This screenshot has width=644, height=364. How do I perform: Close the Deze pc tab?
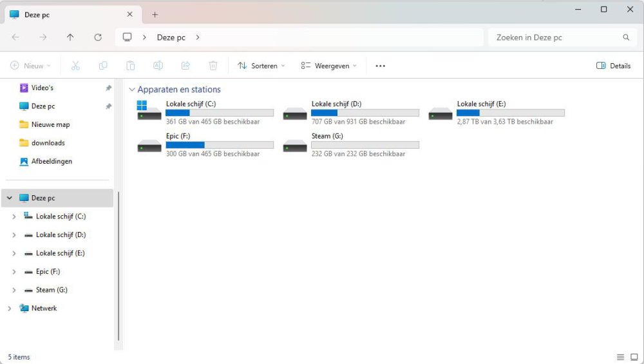pyautogui.click(x=130, y=14)
